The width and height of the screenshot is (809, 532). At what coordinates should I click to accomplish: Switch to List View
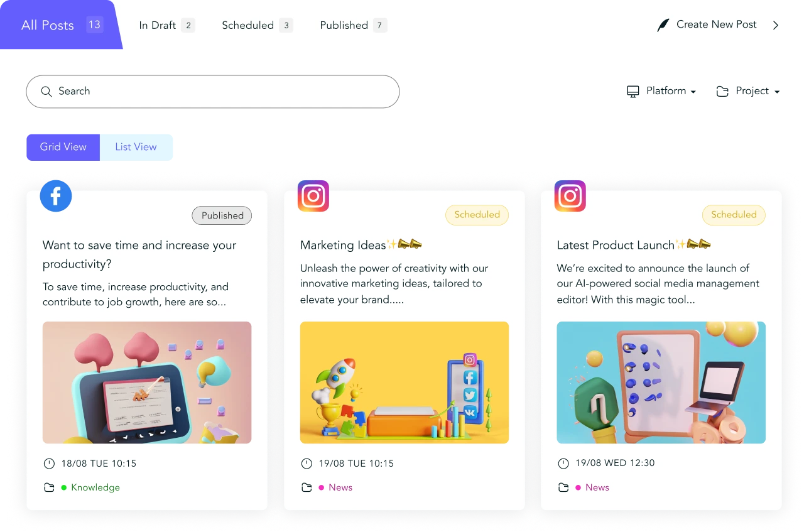click(x=136, y=147)
